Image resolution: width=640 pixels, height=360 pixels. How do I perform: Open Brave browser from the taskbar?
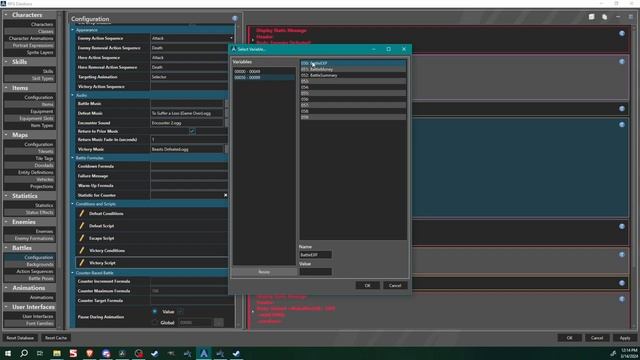click(x=89, y=353)
